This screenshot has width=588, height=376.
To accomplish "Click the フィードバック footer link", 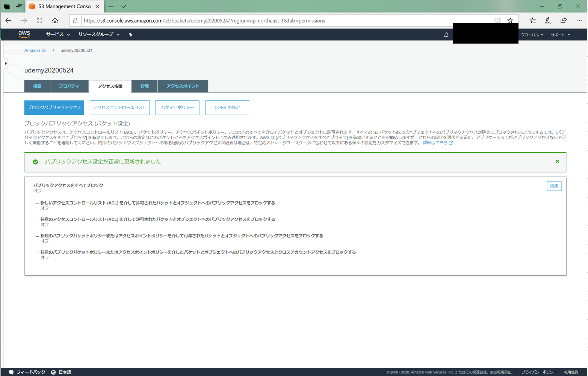I will click(31, 372).
